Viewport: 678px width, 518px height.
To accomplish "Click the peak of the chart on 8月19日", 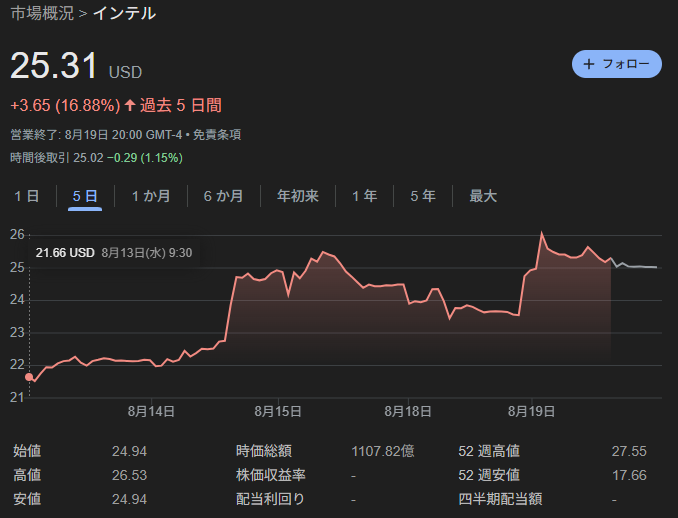I will tap(541, 233).
